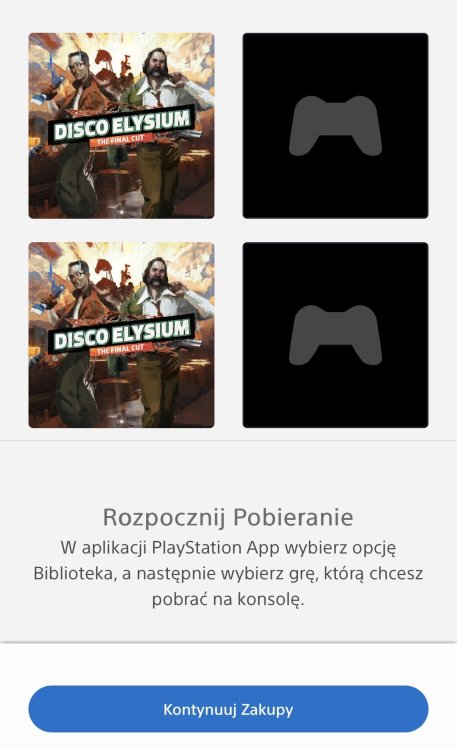Image resolution: width=457 pixels, height=750 pixels.
Task: Click the Kontynuuj Zakupy button
Action: click(x=228, y=709)
